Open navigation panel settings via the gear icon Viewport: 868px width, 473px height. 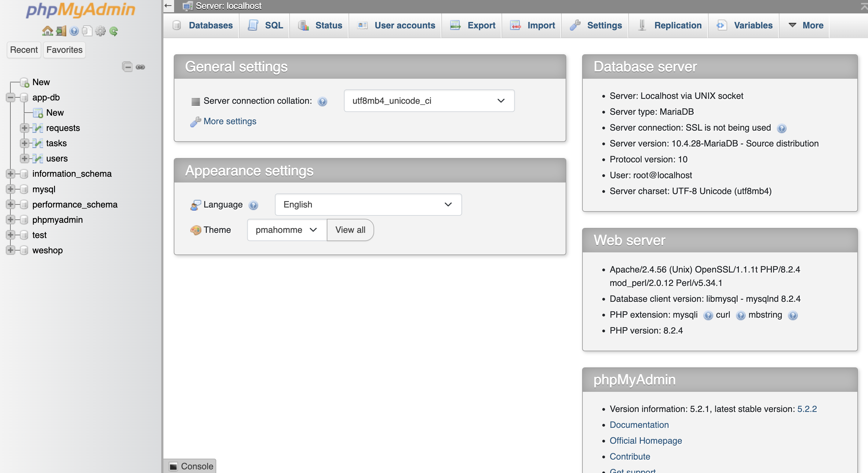(100, 31)
